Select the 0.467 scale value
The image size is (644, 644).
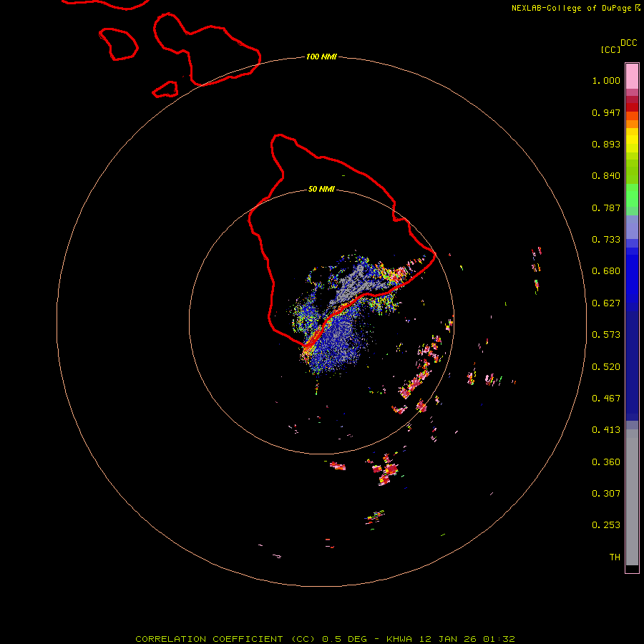[x=606, y=399]
